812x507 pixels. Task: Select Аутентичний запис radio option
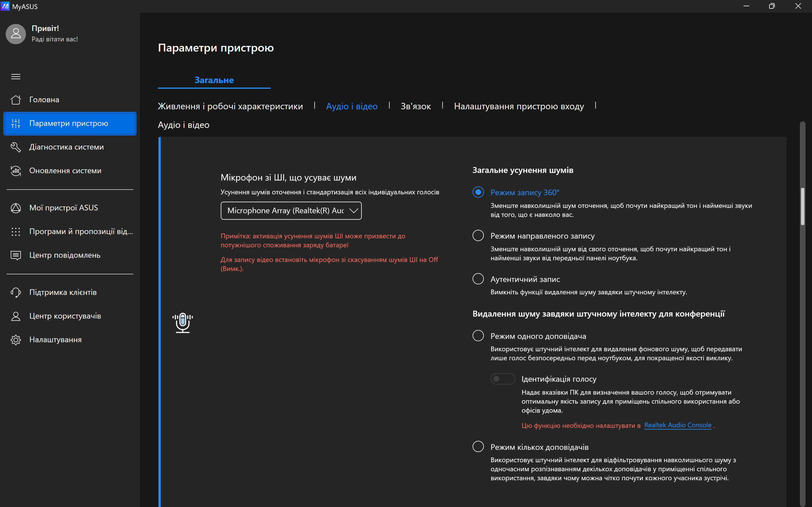[478, 279]
